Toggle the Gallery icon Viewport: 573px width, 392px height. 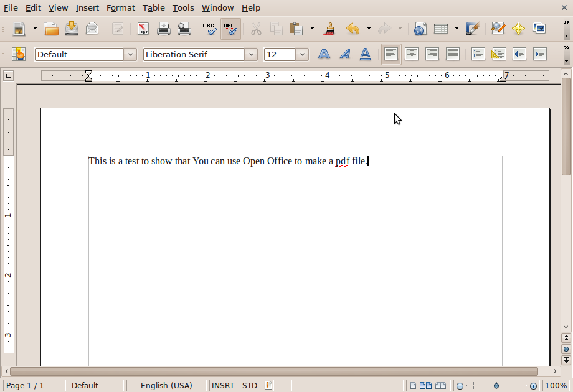539,29
